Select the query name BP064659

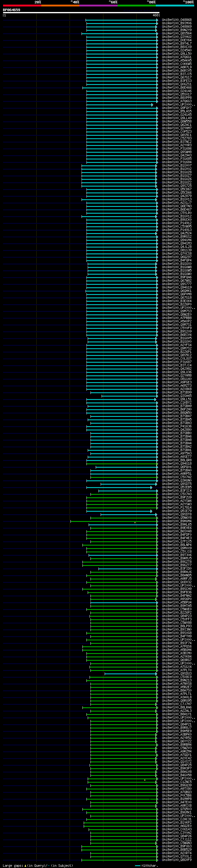11,10
